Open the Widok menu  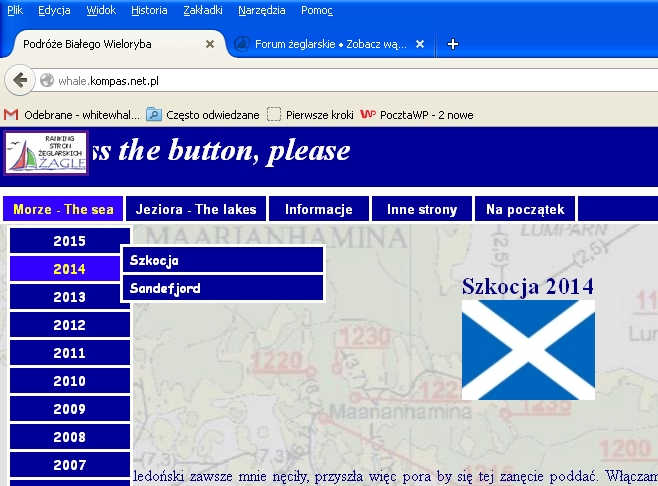[101, 10]
